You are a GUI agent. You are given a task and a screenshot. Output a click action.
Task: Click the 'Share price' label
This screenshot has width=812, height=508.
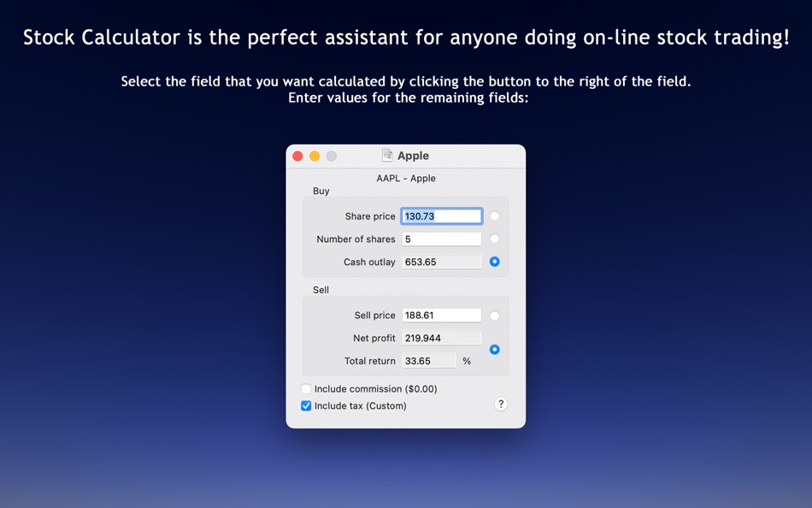(370, 216)
